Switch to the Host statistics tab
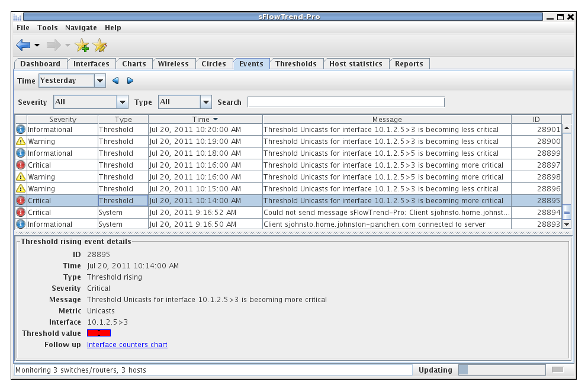 (x=355, y=64)
